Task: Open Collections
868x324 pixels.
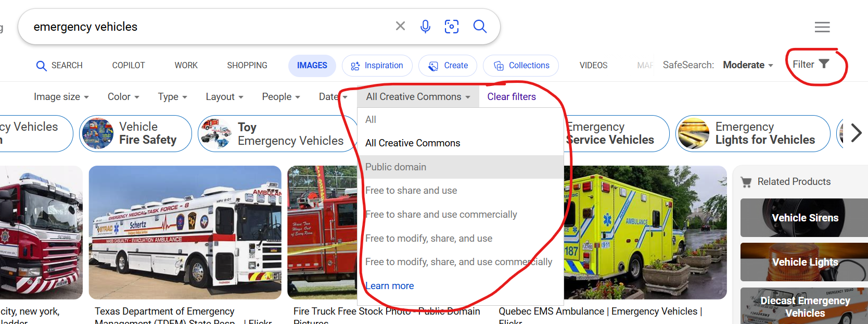Action: point(521,66)
